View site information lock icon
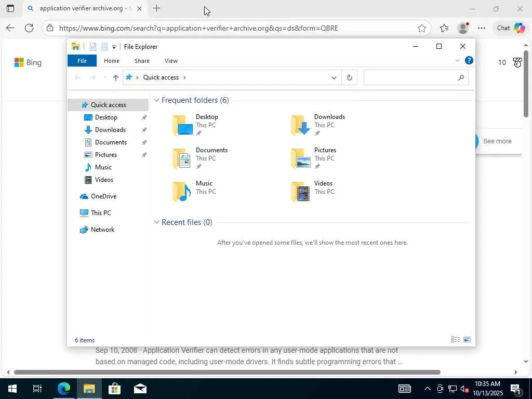This screenshot has width=532, height=399. coord(50,28)
